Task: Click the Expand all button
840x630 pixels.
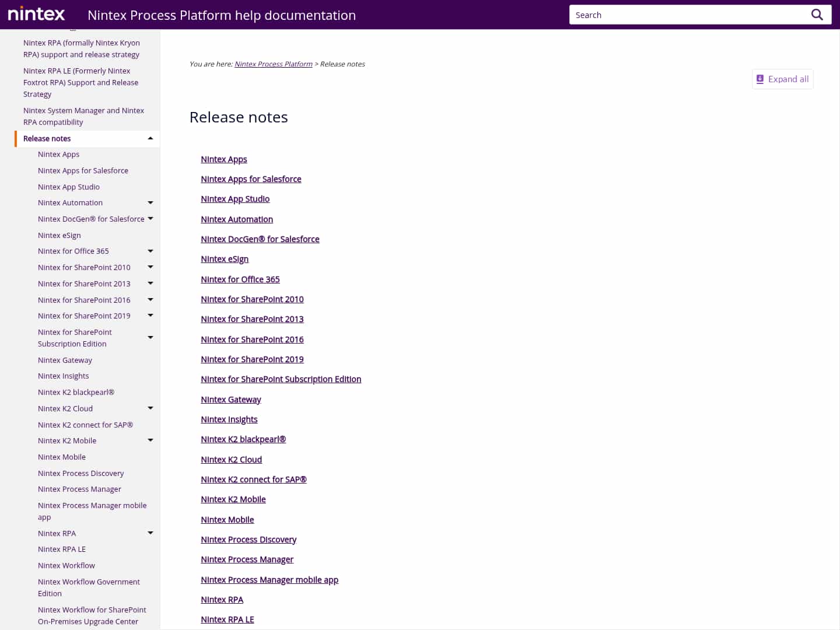Action: [x=782, y=79]
